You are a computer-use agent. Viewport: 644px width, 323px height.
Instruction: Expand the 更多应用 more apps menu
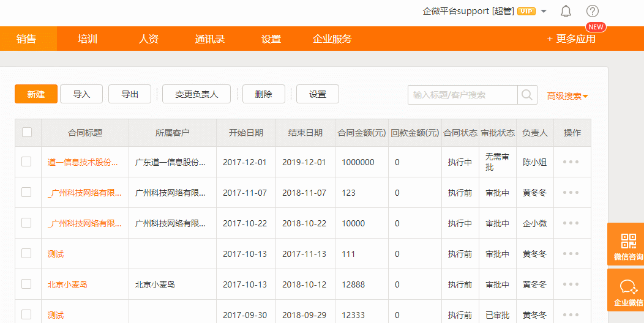571,39
